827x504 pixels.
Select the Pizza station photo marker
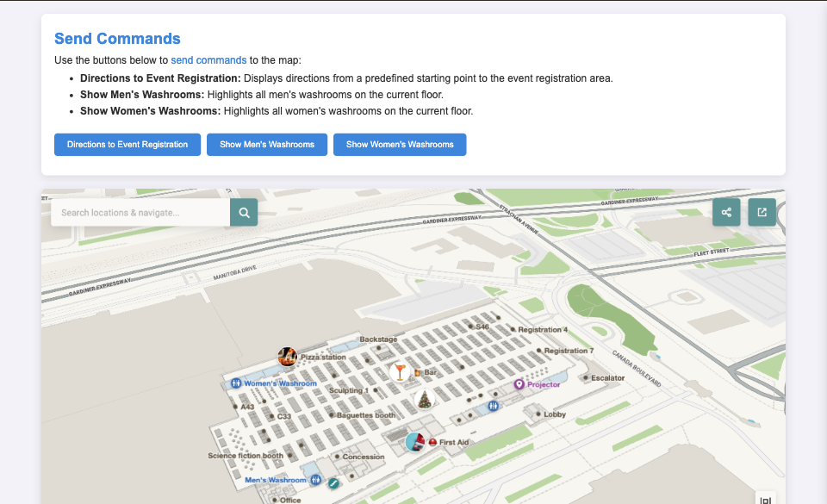pyautogui.click(x=288, y=357)
